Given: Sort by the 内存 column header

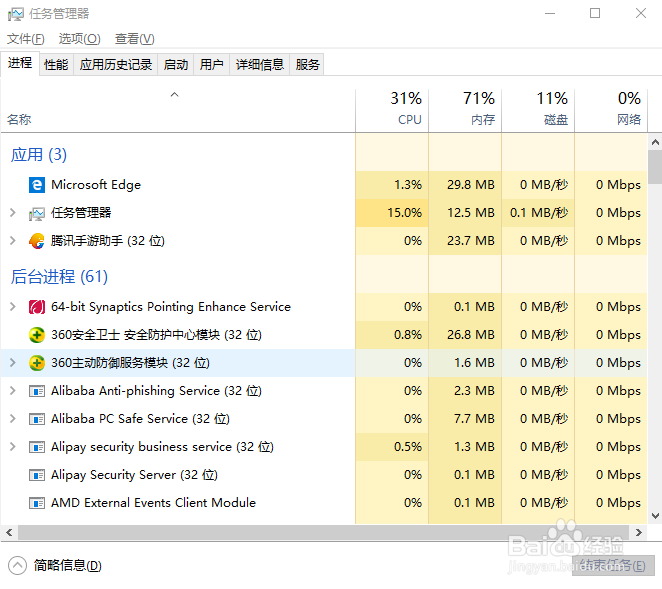Looking at the screenshot, I should (x=465, y=111).
